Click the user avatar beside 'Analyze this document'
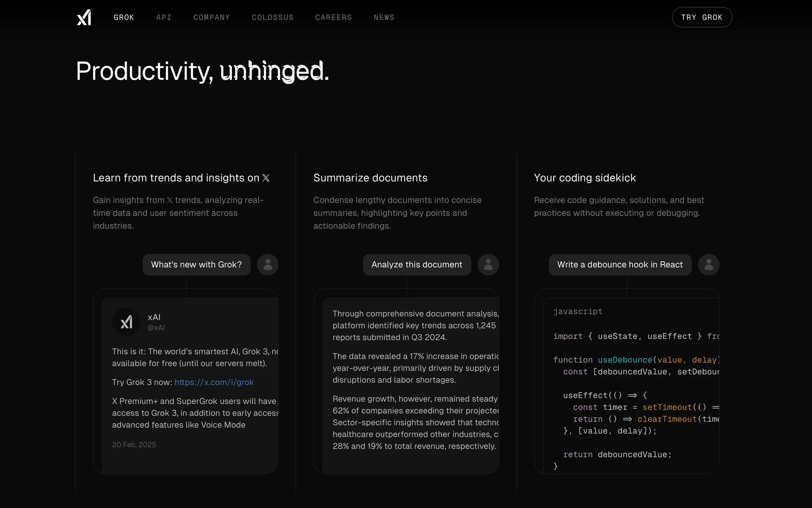The width and height of the screenshot is (812, 508). (x=488, y=265)
